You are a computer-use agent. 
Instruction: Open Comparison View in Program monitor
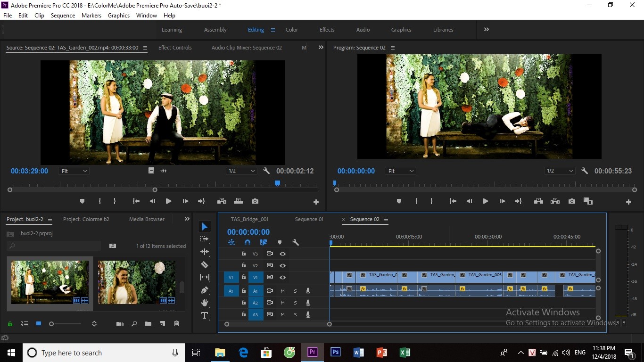(588, 201)
